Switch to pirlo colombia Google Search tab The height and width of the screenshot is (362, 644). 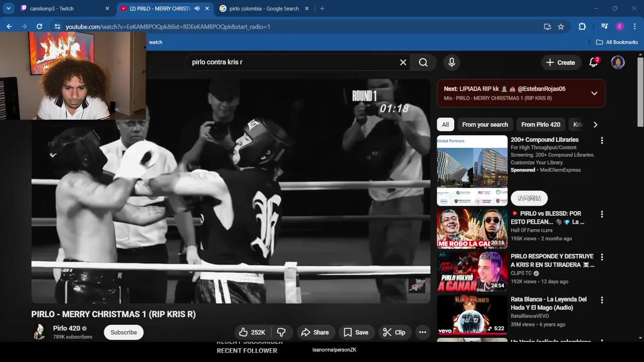tap(264, 9)
